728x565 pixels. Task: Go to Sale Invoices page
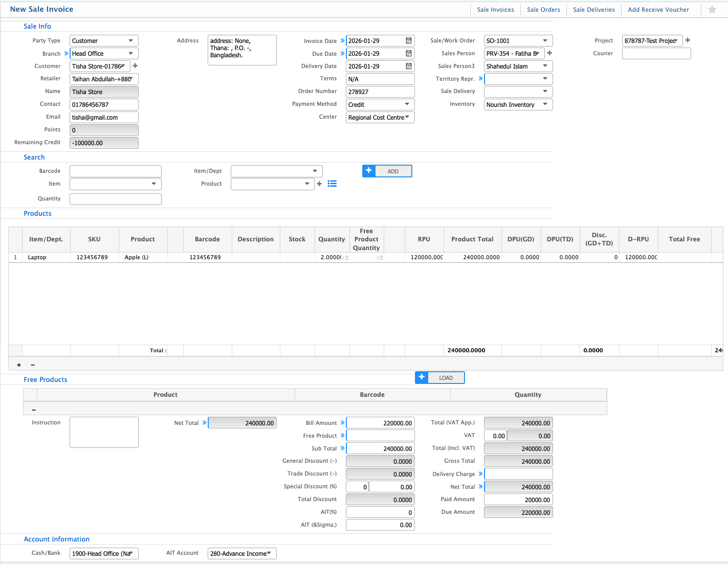[x=495, y=10]
